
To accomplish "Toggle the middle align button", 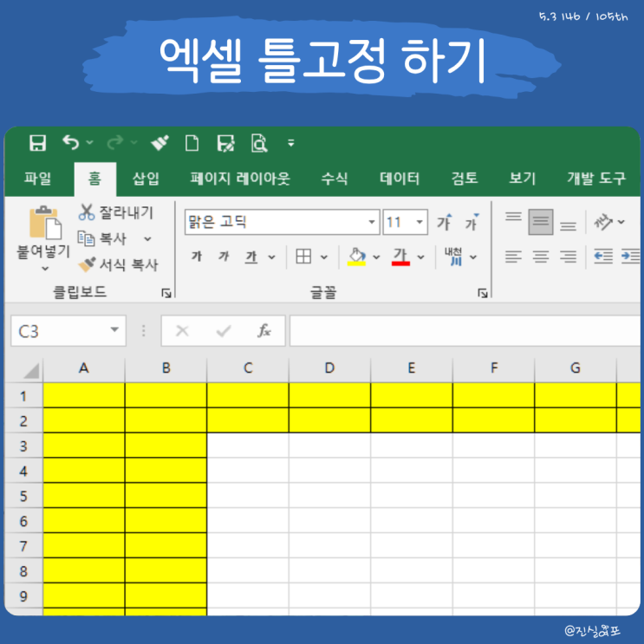I will [541, 222].
